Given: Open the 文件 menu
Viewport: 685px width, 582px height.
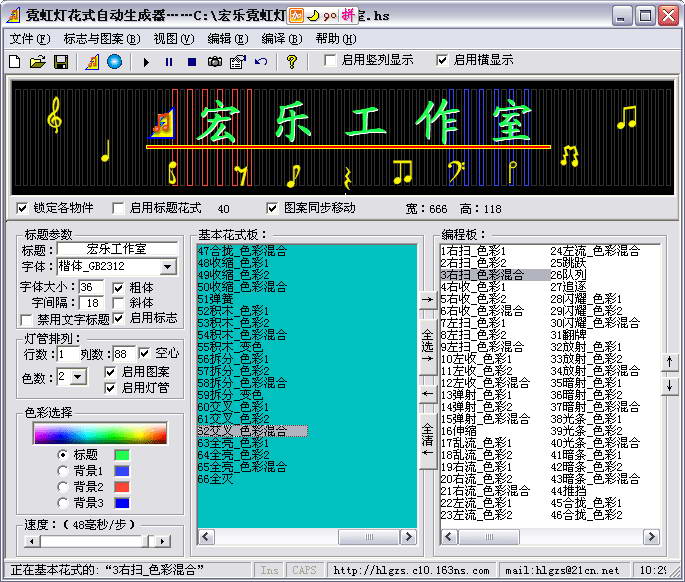Looking at the screenshot, I should pyautogui.click(x=30, y=39).
